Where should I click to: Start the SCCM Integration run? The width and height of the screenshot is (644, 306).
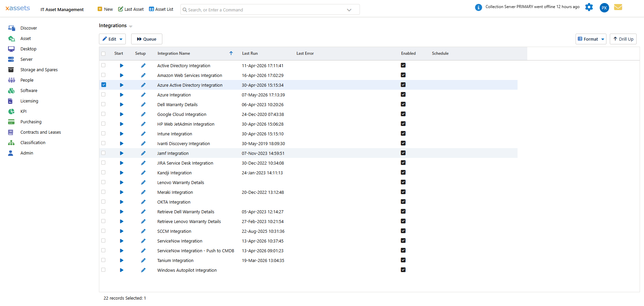click(121, 231)
